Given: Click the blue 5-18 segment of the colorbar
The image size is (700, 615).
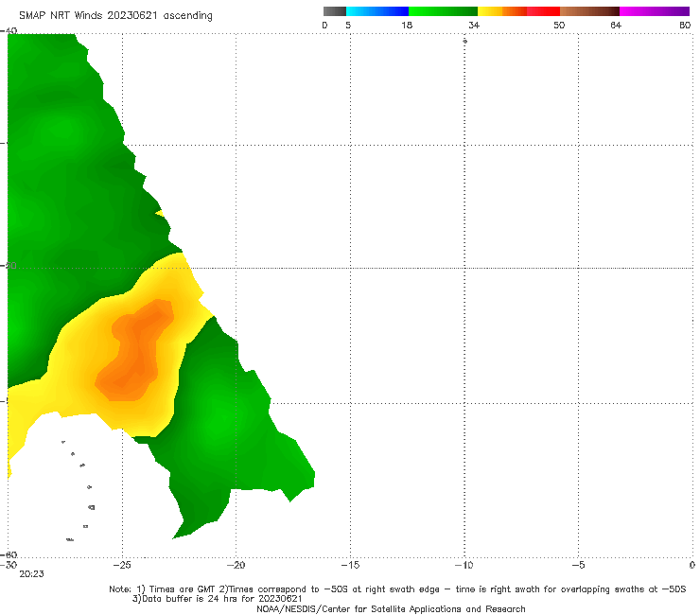Looking at the screenshot, I should [x=377, y=11].
